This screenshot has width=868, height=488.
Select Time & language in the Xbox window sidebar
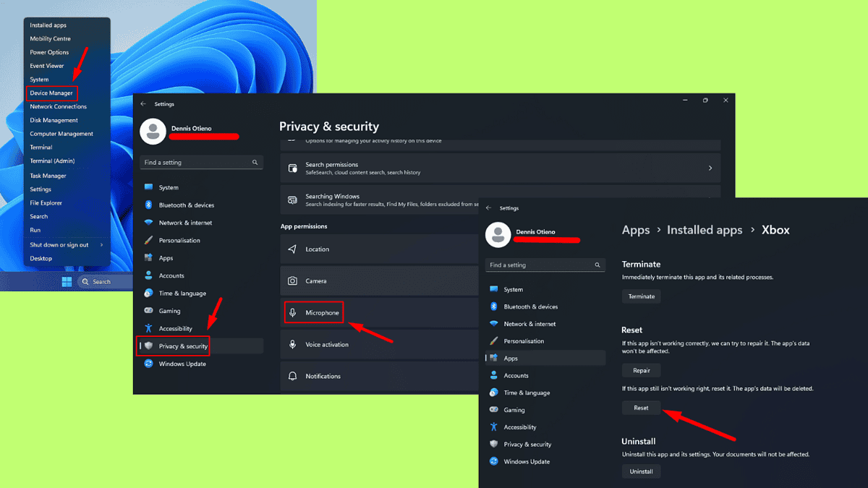(x=545, y=393)
